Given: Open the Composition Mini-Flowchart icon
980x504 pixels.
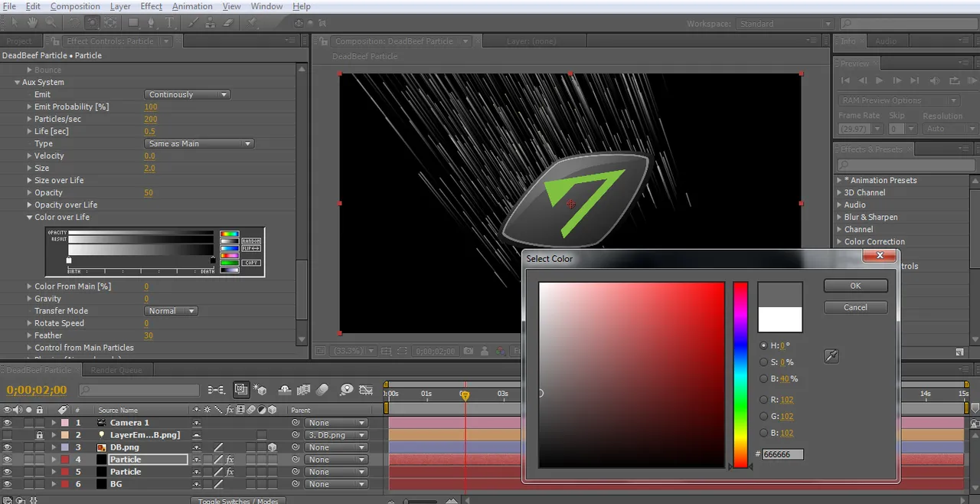Looking at the screenshot, I should coord(217,390).
